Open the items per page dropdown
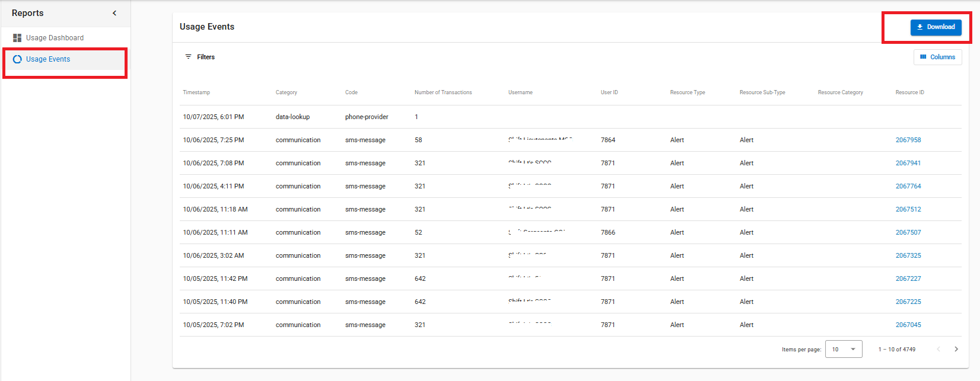Screen dimensions: 980x381 coord(844,349)
